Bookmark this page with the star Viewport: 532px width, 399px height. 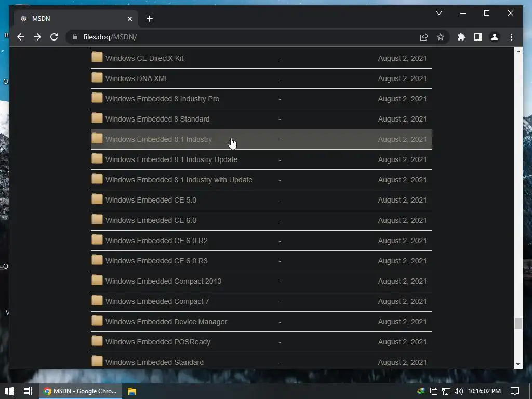(441, 37)
